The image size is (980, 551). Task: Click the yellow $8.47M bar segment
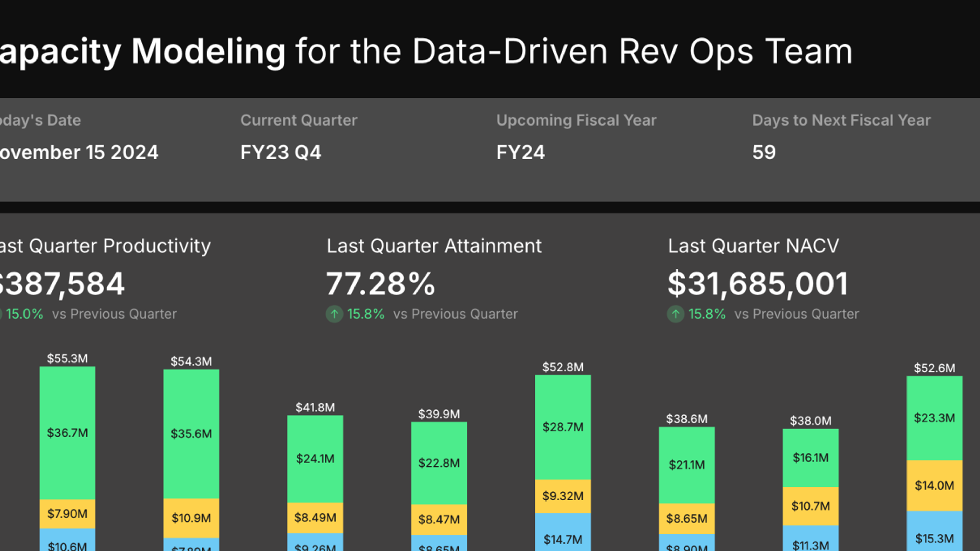(439, 520)
